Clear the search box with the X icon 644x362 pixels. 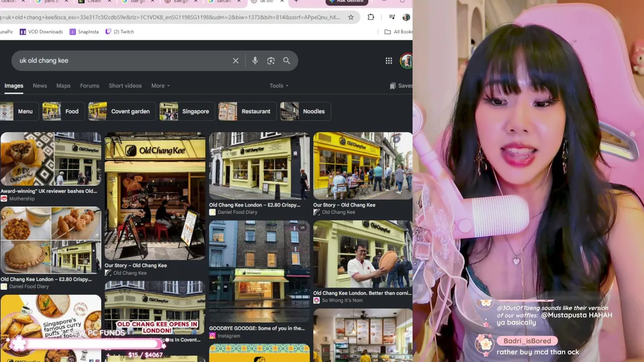(x=235, y=61)
